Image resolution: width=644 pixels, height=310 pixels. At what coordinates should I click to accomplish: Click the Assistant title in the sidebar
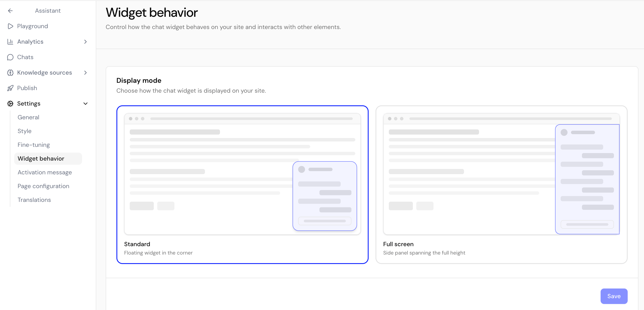point(48,11)
